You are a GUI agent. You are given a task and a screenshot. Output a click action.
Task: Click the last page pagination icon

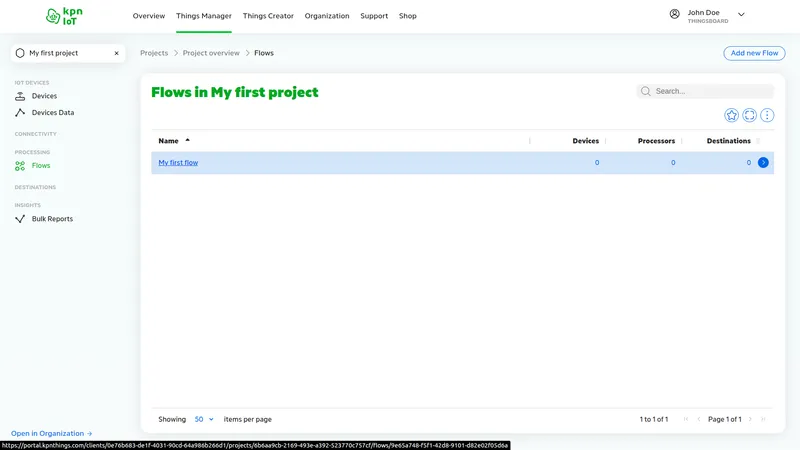coord(763,419)
